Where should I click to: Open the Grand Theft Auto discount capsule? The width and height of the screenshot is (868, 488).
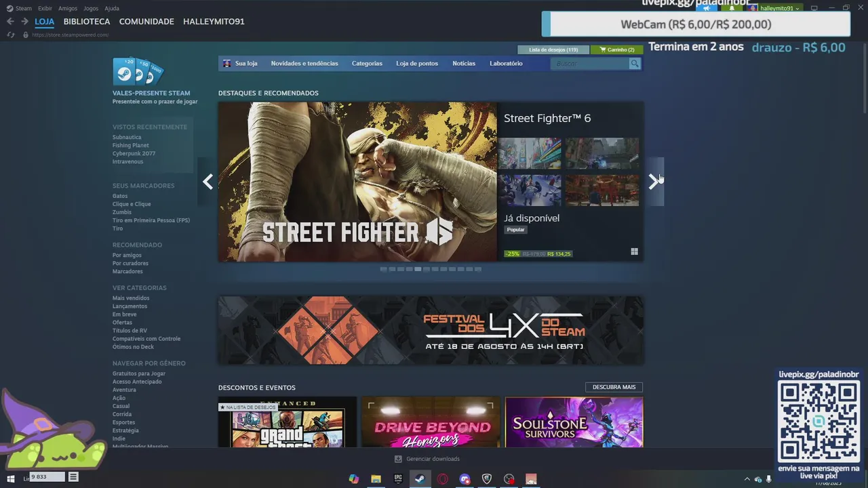(x=288, y=422)
